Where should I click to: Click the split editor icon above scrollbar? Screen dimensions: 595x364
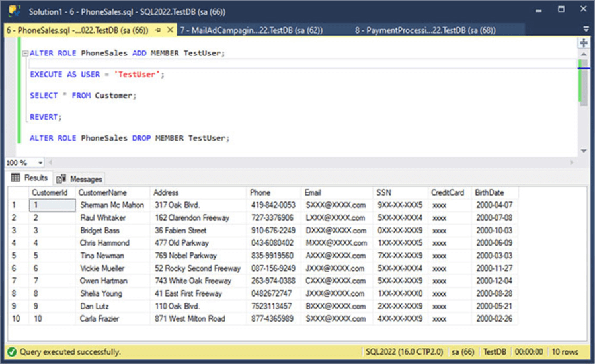pos(584,43)
